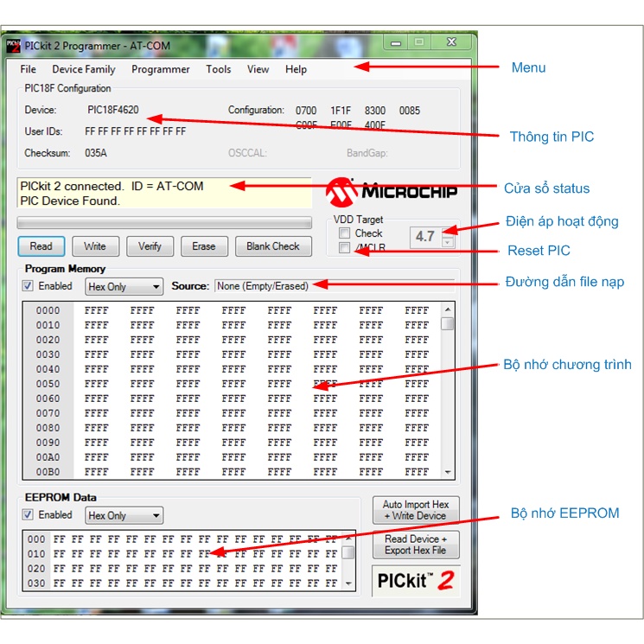Click the PICkit 2 title bar app icon
Screen dimensions: 644x644
click(x=13, y=45)
